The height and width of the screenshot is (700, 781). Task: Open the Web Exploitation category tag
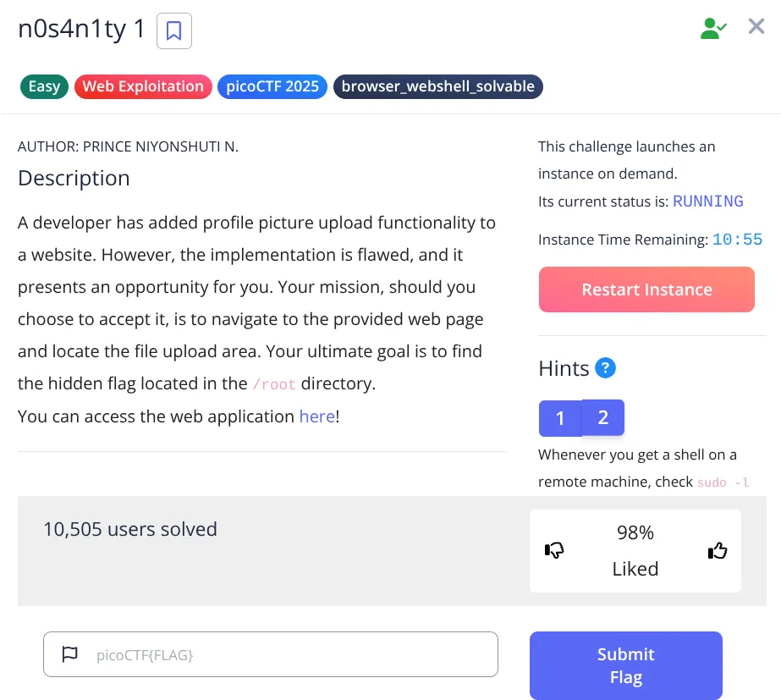tap(142, 85)
